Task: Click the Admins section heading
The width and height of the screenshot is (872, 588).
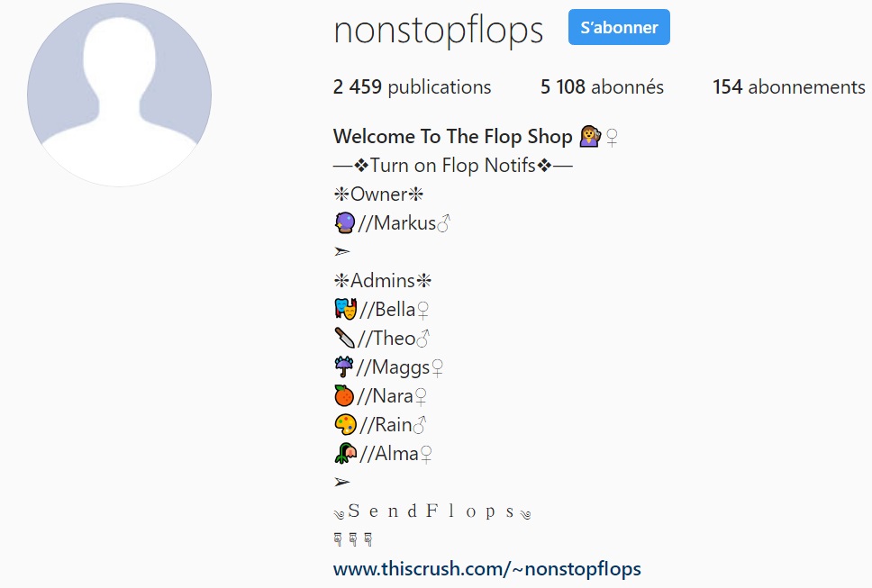Action: [383, 281]
